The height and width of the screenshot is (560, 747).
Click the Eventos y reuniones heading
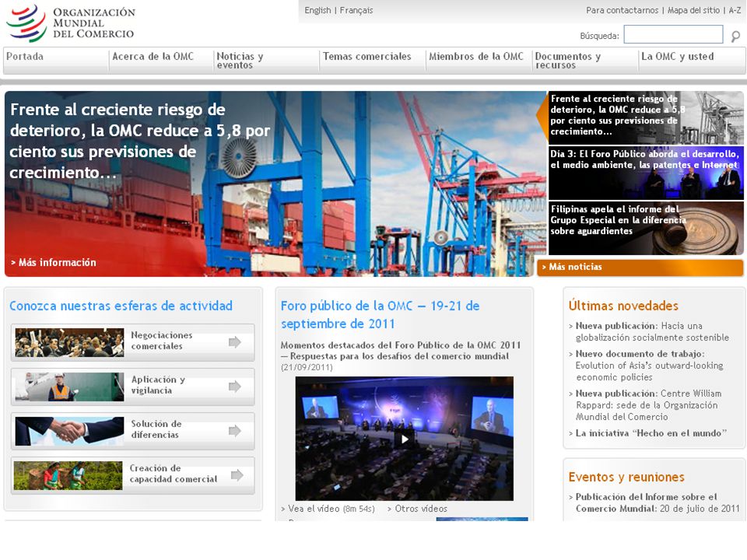(626, 477)
